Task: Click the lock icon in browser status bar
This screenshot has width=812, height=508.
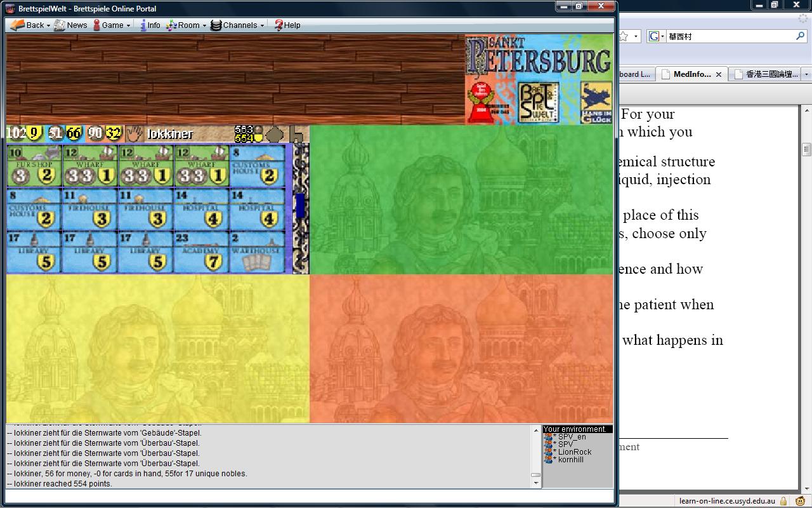Action: pos(784,501)
